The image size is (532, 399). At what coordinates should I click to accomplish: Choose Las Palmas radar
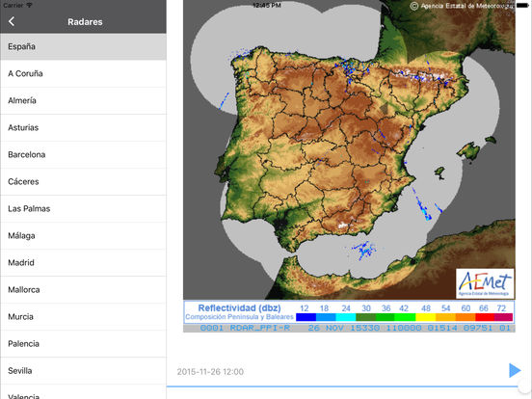(83, 209)
